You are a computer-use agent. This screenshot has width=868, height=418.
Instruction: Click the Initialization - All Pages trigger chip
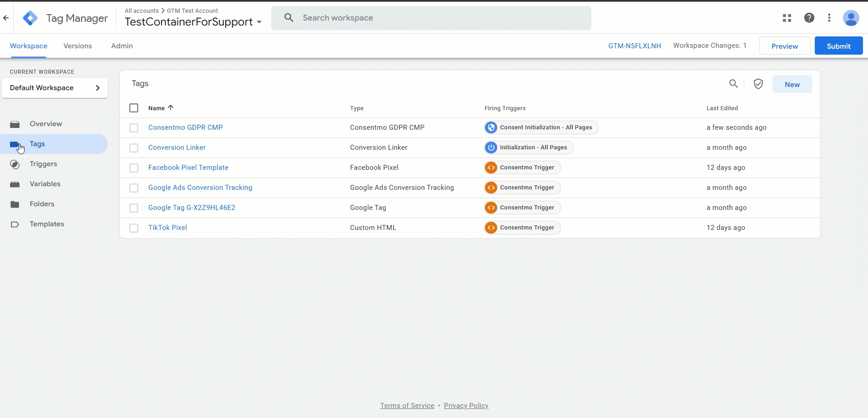tap(529, 148)
